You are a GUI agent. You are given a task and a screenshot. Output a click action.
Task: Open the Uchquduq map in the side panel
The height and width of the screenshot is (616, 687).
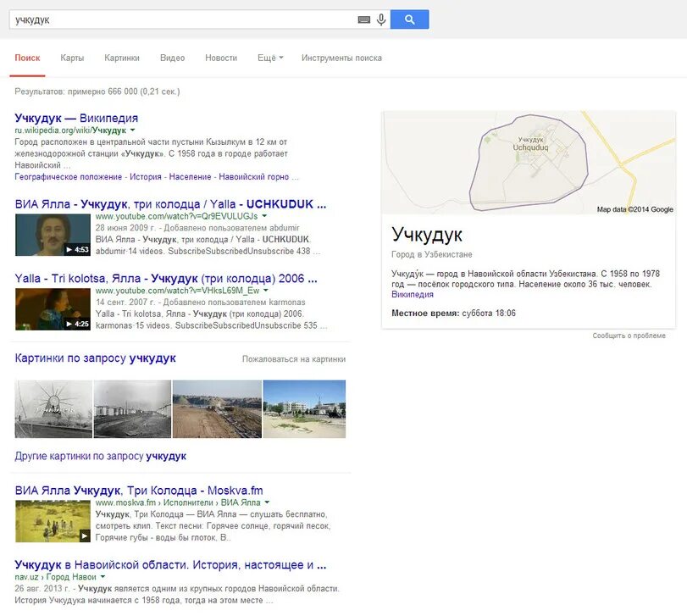click(529, 163)
